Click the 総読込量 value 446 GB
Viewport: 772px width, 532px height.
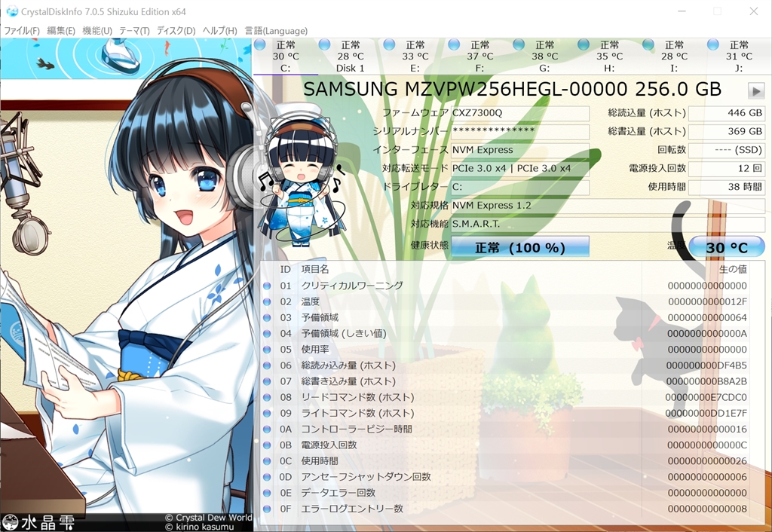pos(727,113)
